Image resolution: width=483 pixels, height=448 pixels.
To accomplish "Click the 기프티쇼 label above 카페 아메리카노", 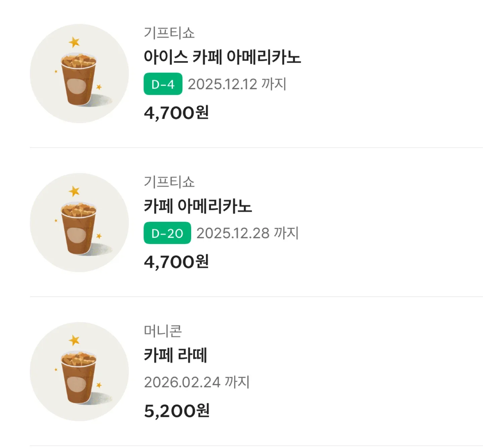I will coord(169,182).
